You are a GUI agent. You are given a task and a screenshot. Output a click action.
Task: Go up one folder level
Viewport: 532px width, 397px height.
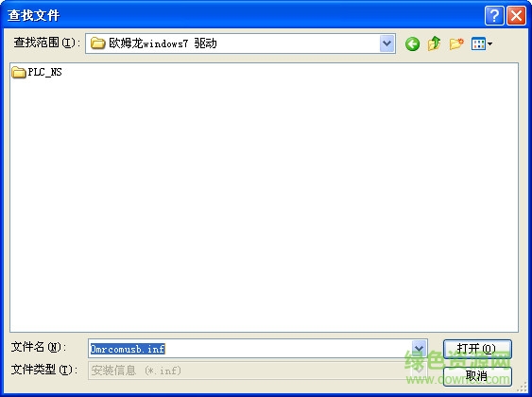(435, 43)
